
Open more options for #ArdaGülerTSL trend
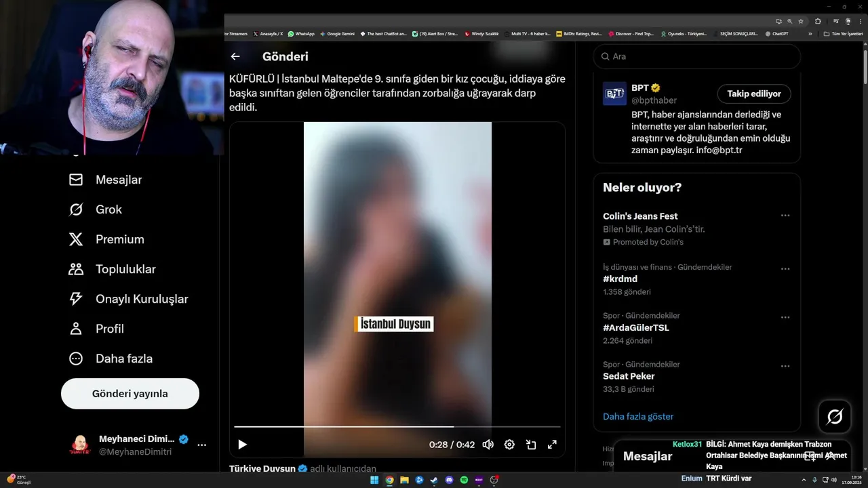click(x=785, y=317)
